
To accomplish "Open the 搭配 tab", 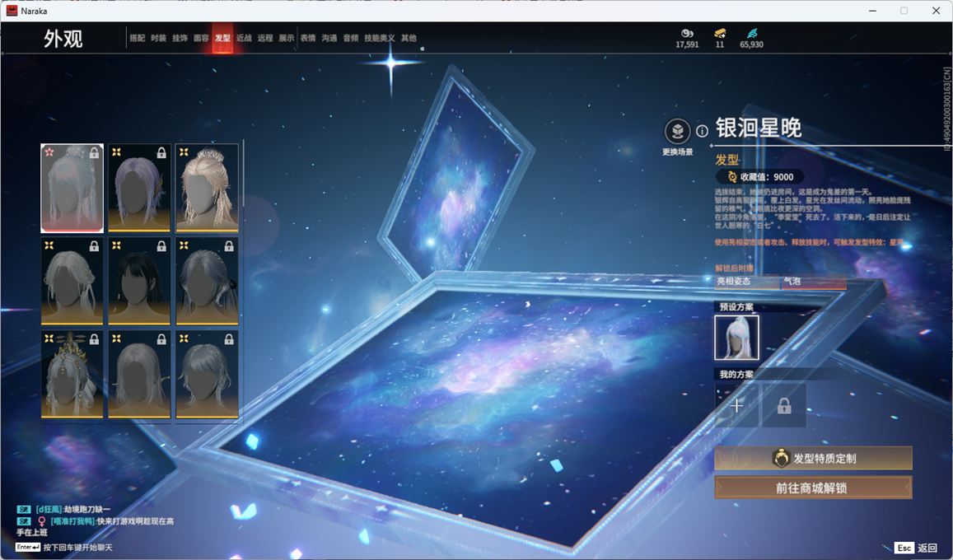I will coord(138,38).
